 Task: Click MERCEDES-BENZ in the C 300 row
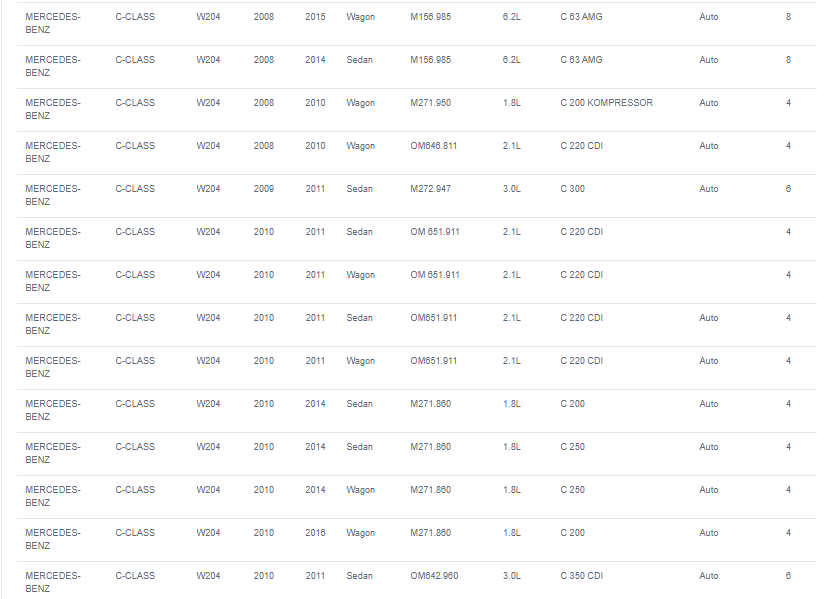[x=53, y=195]
